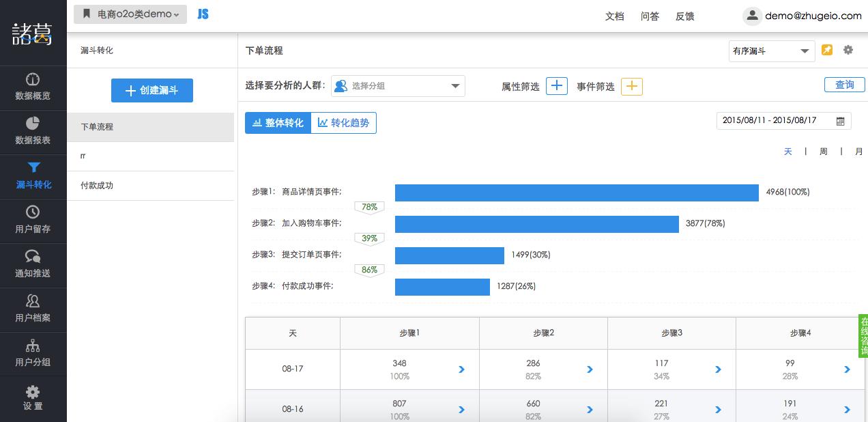Switch to 转化趋势 view
Image resolution: width=868 pixels, height=422 pixels.
click(x=343, y=123)
